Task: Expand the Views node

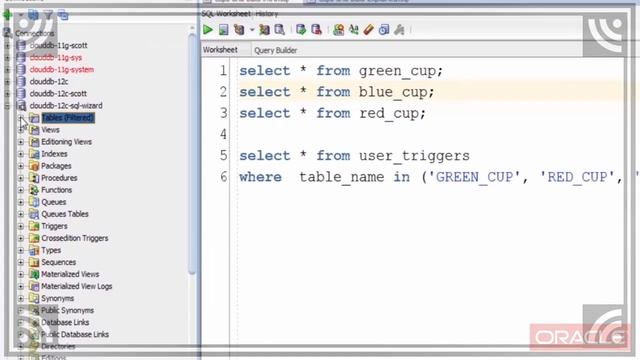Action: click(21, 130)
